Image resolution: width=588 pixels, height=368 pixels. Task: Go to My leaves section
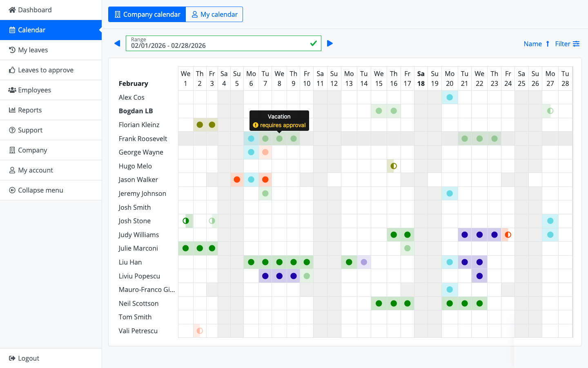click(x=33, y=50)
